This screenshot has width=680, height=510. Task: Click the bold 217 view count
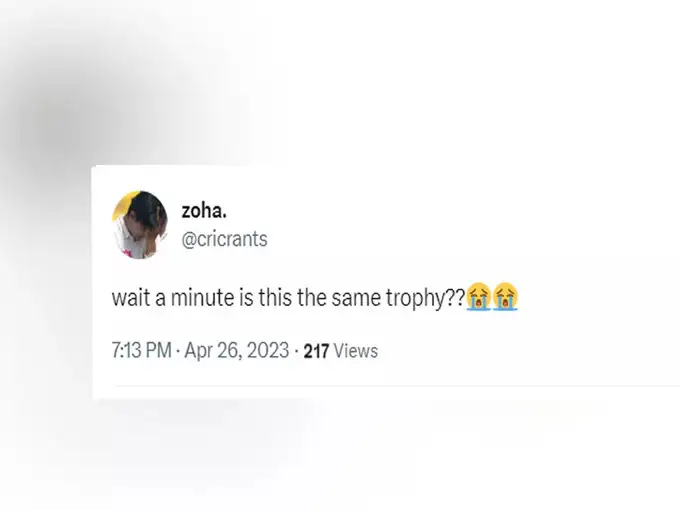point(316,351)
